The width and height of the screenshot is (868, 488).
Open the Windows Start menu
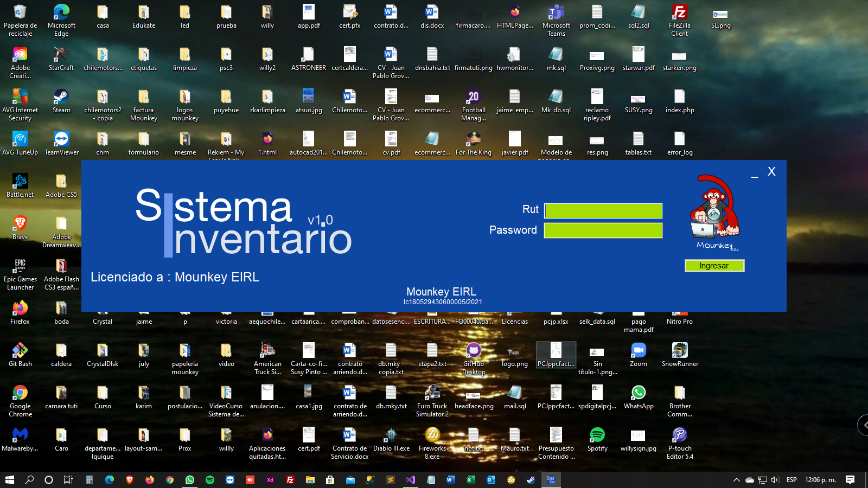pos(9,480)
